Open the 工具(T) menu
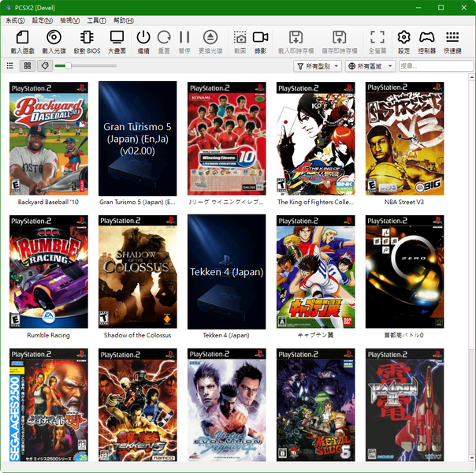This screenshot has height=473, width=476. [x=96, y=20]
